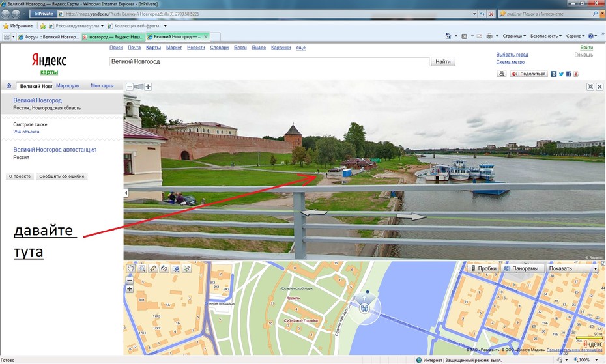Expand panorama to full screen icon
The image size is (606, 364).
tap(590, 87)
